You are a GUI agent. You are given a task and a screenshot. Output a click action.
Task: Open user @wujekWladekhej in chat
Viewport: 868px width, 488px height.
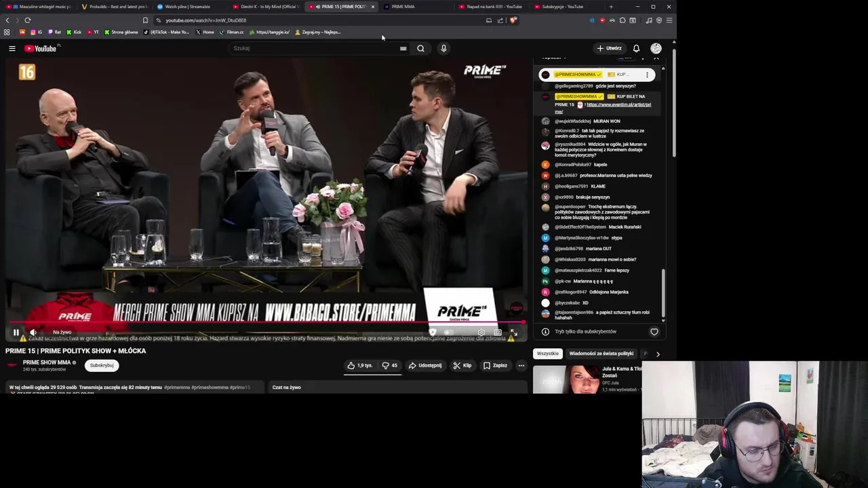point(573,121)
